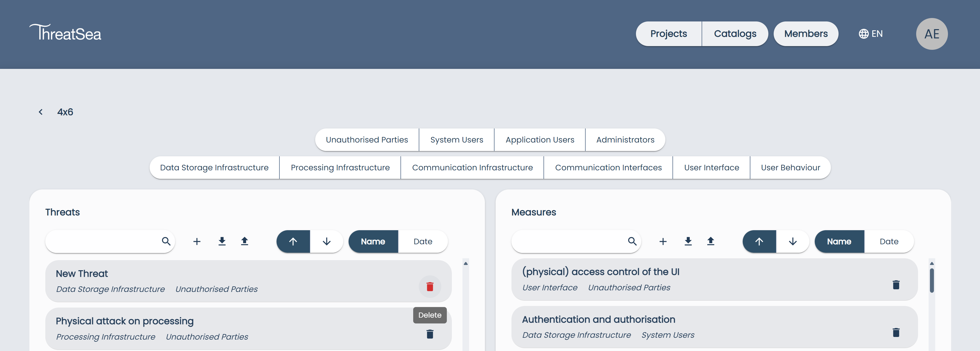This screenshot has height=351, width=980.
Task: Open the AE profile avatar menu
Action: pyautogui.click(x=932, y=33)
